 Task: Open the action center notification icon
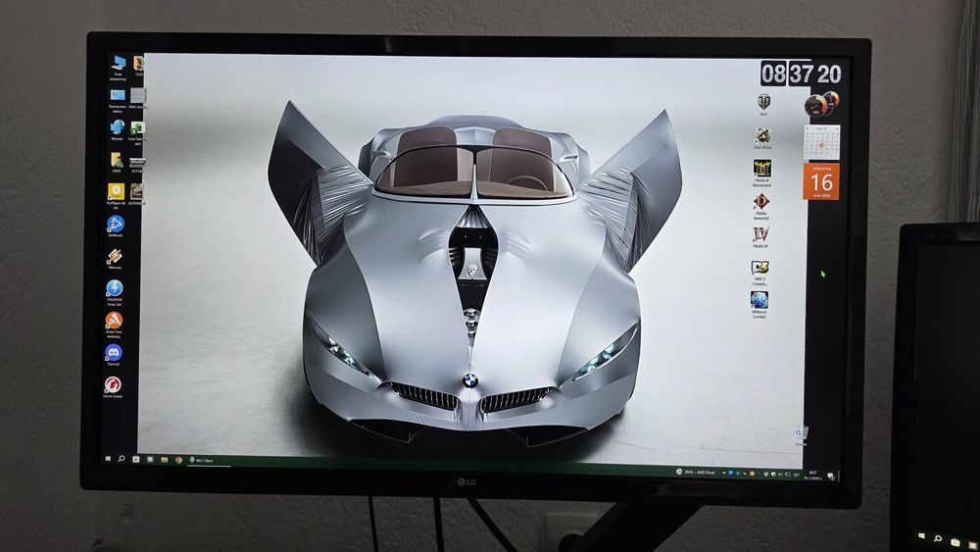point(831,477)
